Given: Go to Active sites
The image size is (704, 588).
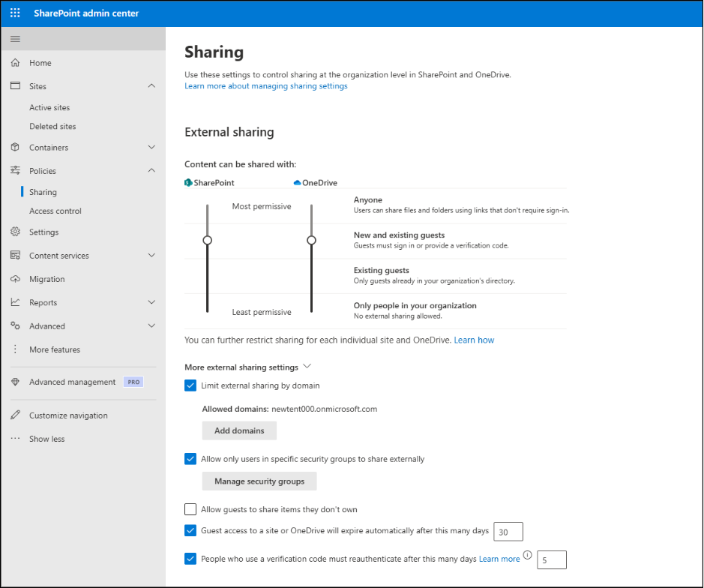Looking at the screenshot, I should [x=49, y=107].
